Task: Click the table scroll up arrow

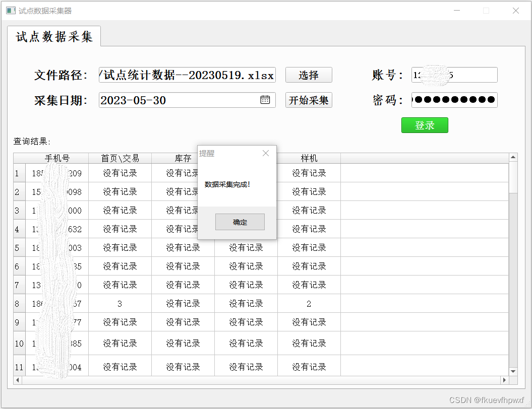Action: pos(513,157)
